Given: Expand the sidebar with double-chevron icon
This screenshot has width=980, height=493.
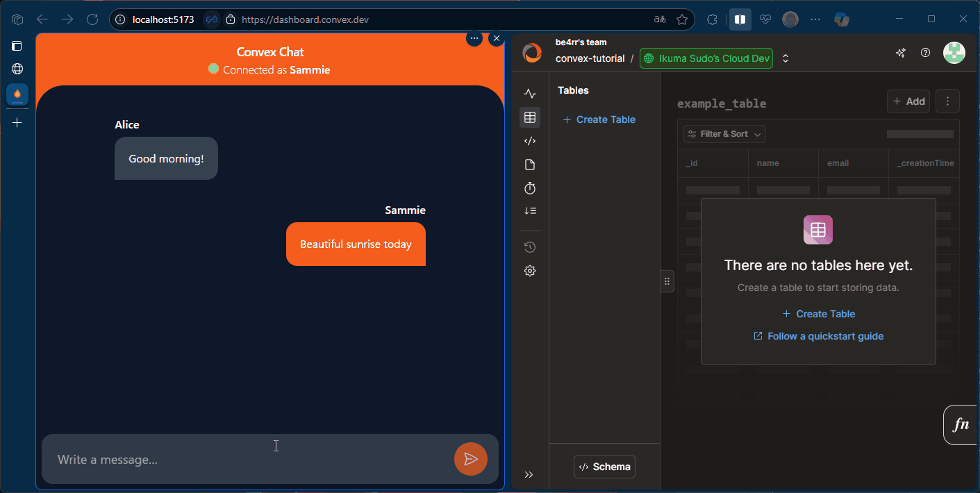Looking at the screenshot, I should tap(529, 475).
